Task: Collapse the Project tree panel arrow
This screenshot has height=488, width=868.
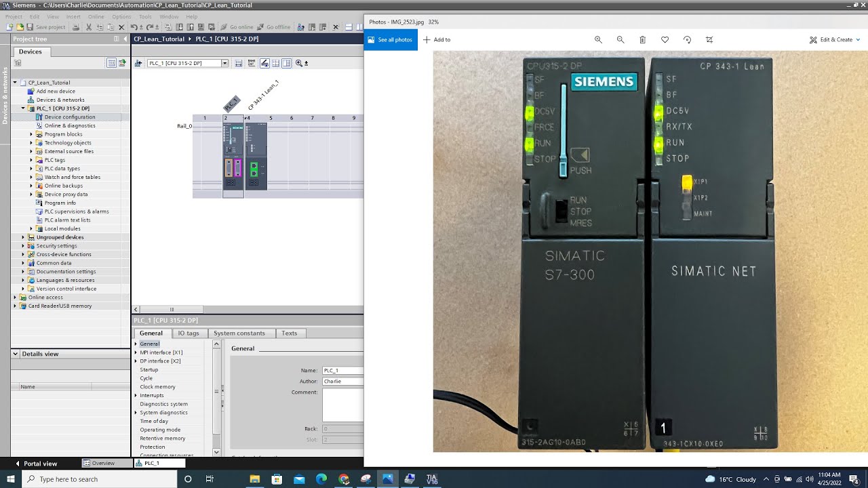Action: tap(125, 39)
